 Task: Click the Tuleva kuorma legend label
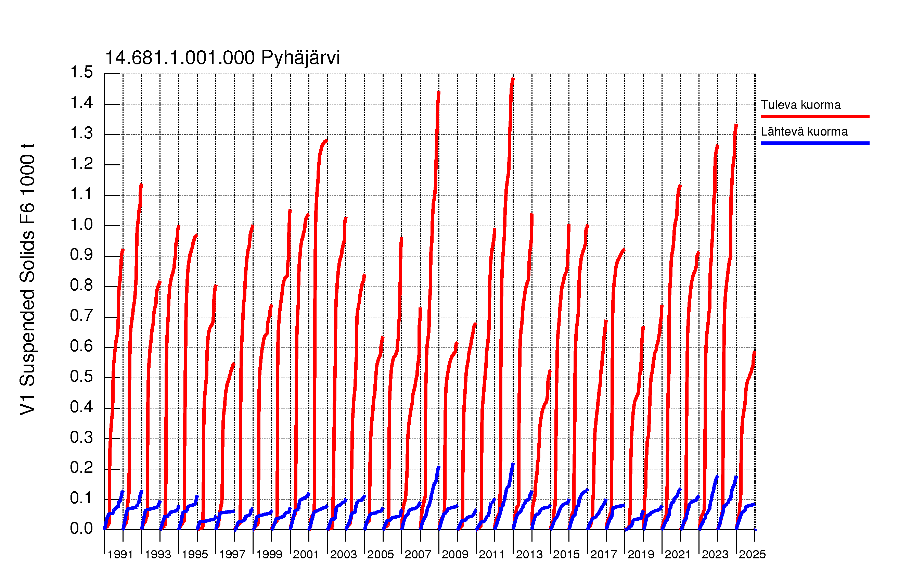click(x=800, y=105)
